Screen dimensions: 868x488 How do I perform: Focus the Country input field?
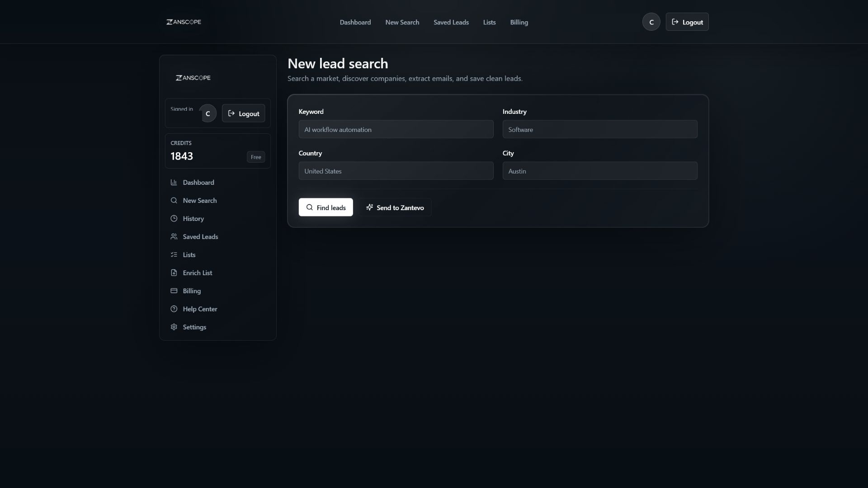click(396, 171)
